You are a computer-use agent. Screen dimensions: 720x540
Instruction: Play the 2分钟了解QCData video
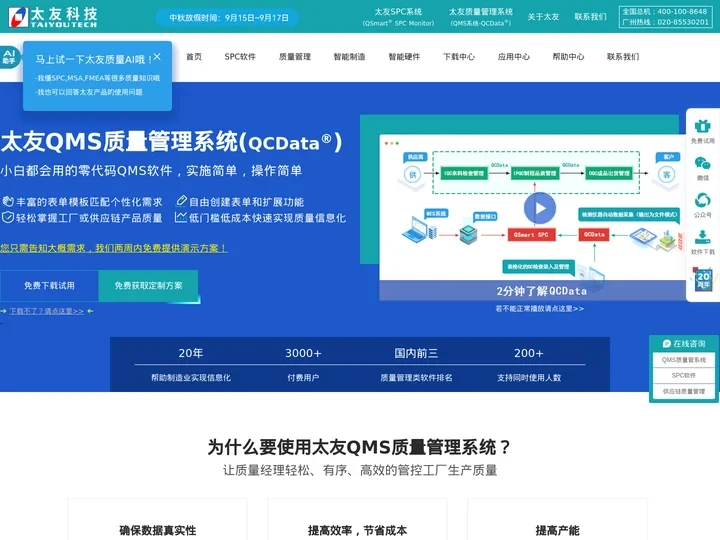pos(540,208)
